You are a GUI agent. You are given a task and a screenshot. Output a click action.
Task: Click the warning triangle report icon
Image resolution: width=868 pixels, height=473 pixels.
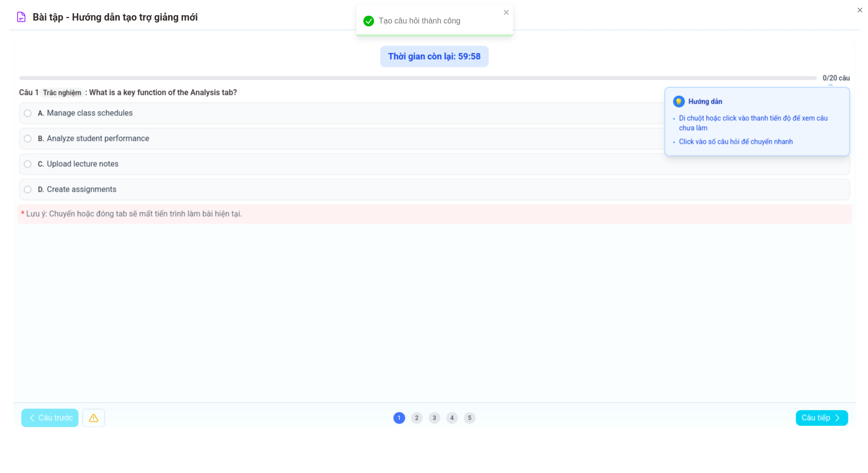[93, 418]
